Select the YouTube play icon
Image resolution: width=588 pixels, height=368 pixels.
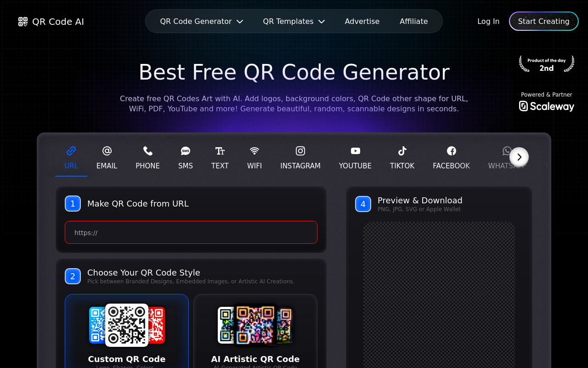[356, 151]
